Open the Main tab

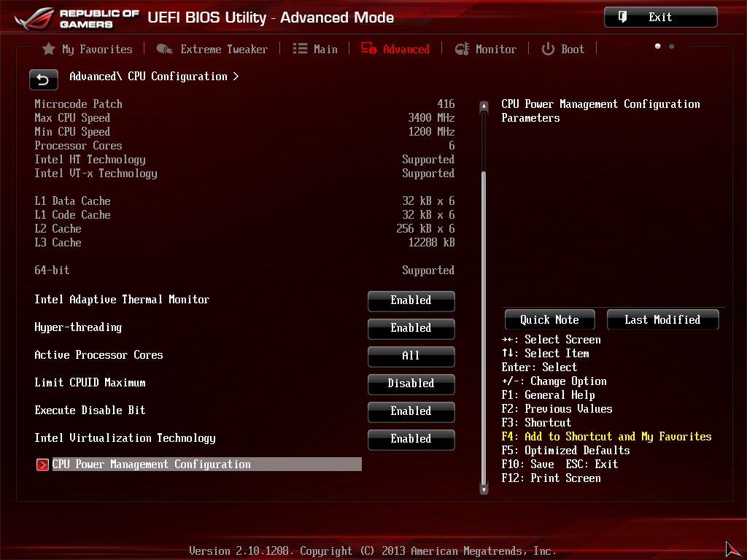point(315,49)
